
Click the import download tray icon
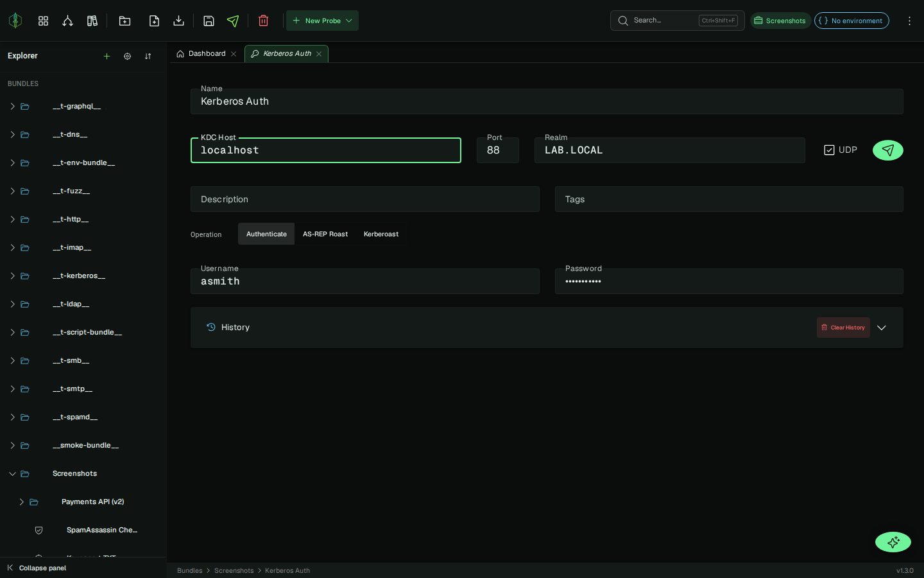pyautogui.click(x=179, y=21)
